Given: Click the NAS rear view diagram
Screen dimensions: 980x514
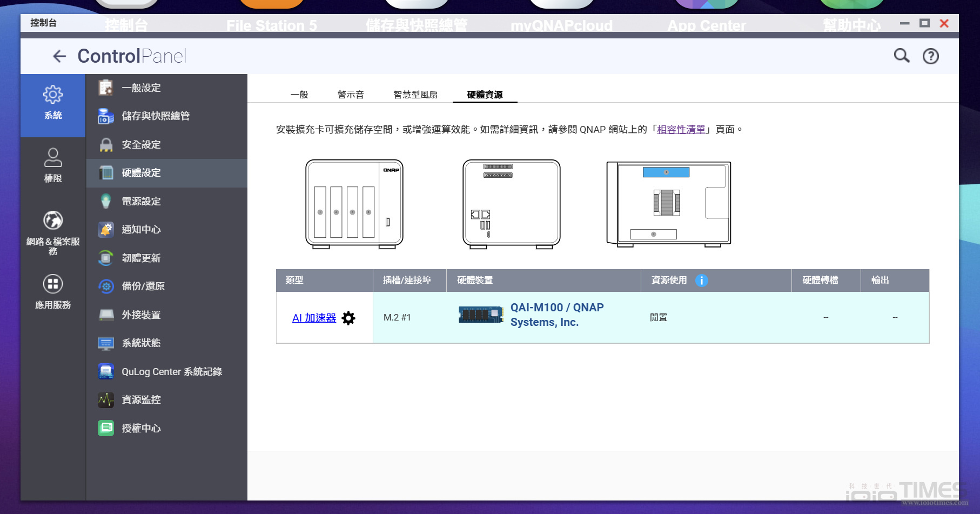Looking at the screenshot, I should (512, 204).
